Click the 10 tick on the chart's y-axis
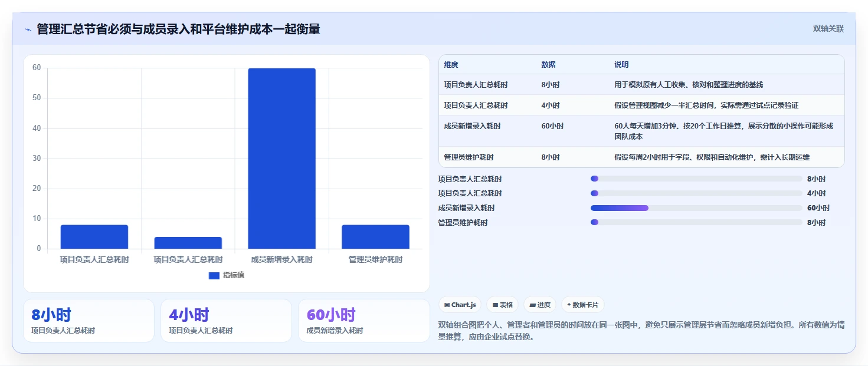The image size is (868, 366). click(37, 219)
